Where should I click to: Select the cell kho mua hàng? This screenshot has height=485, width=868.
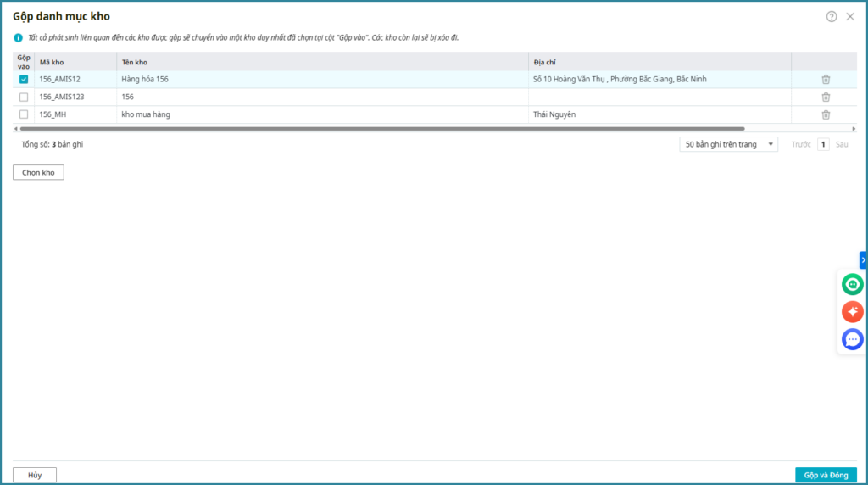click(322, 114)
